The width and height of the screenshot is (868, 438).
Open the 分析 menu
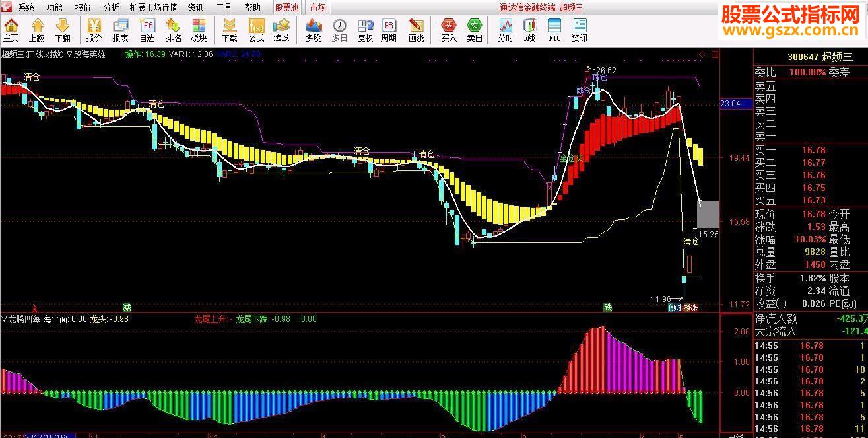112,8
